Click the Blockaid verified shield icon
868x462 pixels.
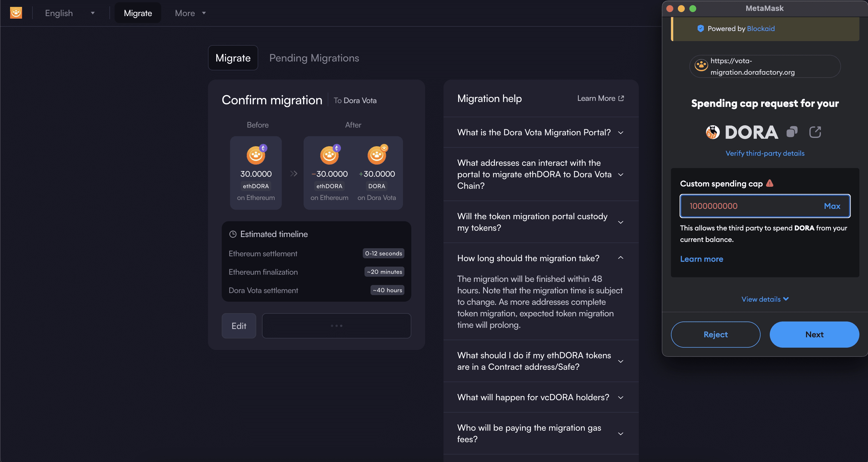click(x=700, y=29)
